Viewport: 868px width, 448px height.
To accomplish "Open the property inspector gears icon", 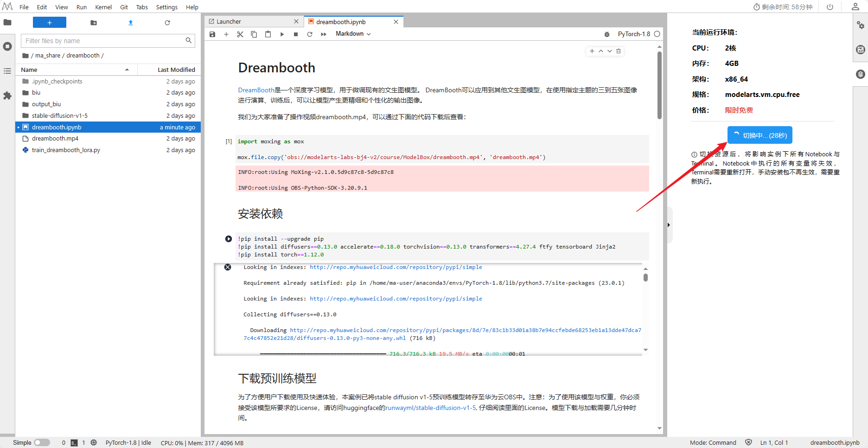I will [x=861, y=25].
